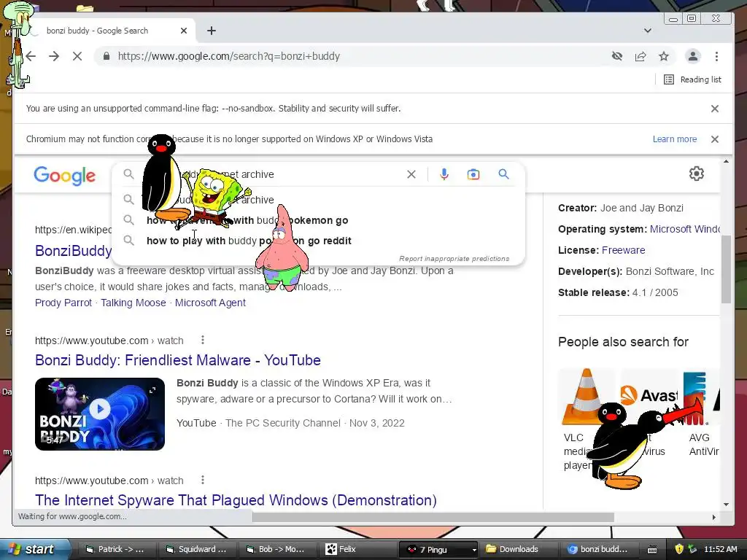Go back with the browser back arrow
This screenshot has height=560, width=747.
coord(31,56)
